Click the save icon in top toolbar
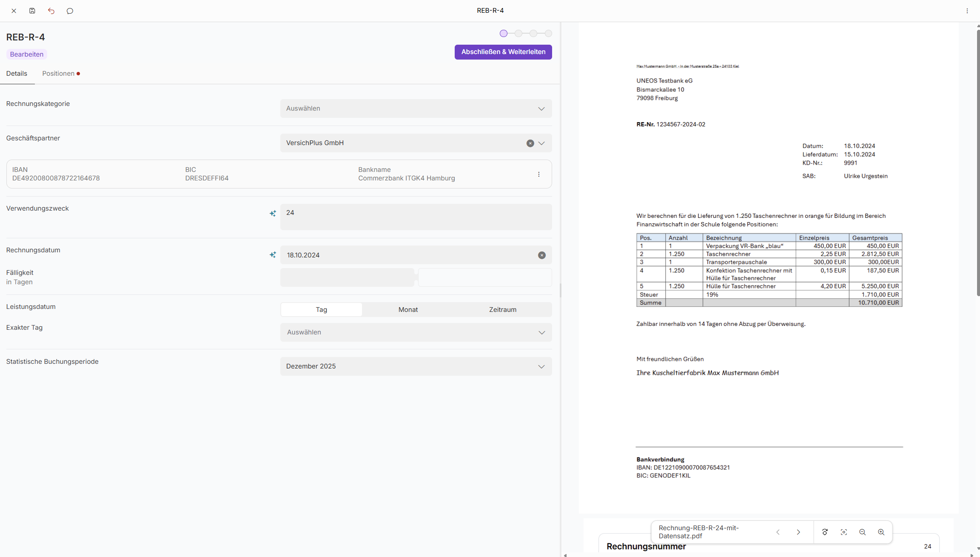 point(32,11)
